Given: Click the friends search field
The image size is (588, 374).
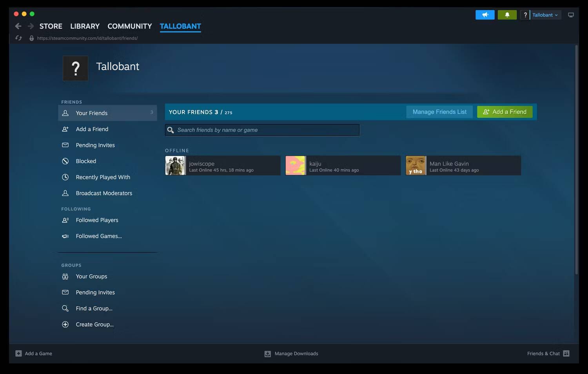Looking at the screenshot, I should 262,130.
